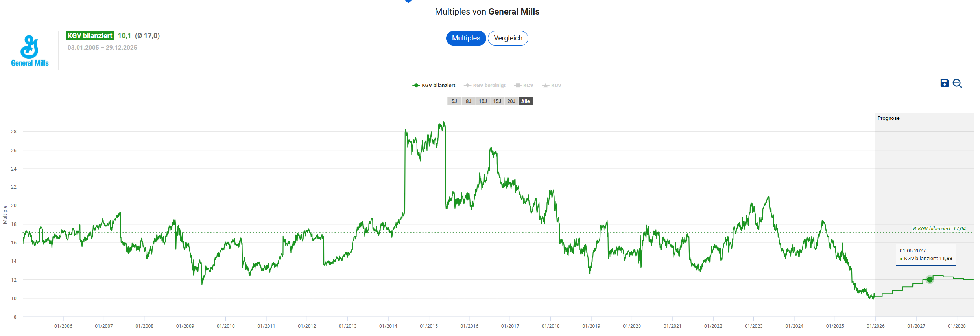Click the zoom out magnifier icon
Image resolution: width=980 pixels, height=336 pixels.
coord(958,84)
